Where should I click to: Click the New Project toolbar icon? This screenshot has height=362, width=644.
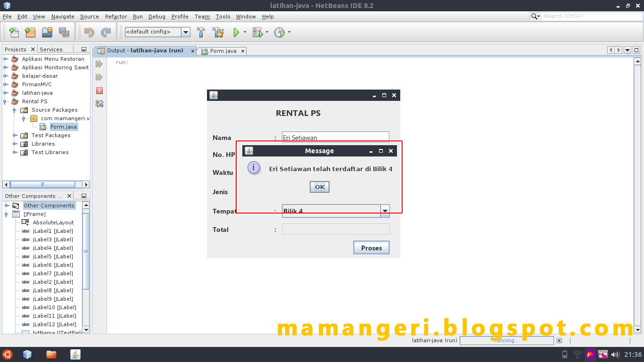click(29, 32)
